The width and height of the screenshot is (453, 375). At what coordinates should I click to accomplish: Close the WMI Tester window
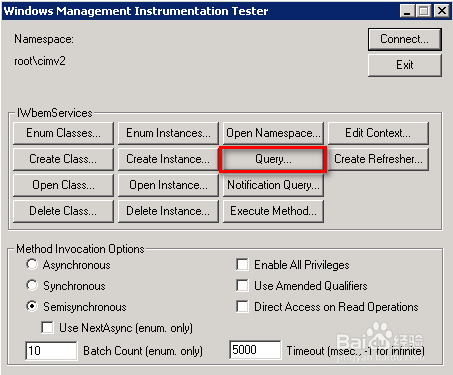click(x=442, y=11)
